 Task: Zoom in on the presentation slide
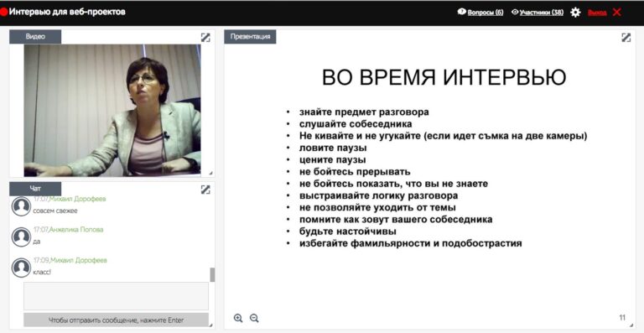coord(238,318)
